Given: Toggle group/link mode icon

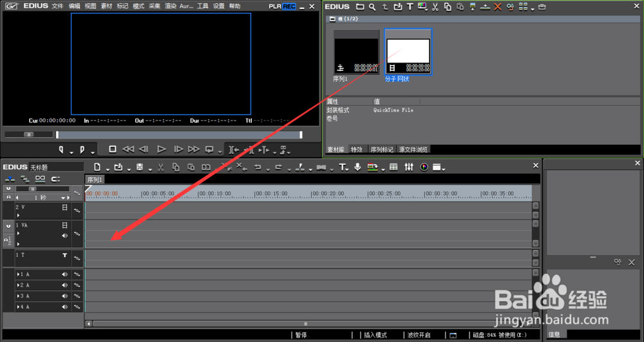Looking at the screenshot, I should 40,179.
